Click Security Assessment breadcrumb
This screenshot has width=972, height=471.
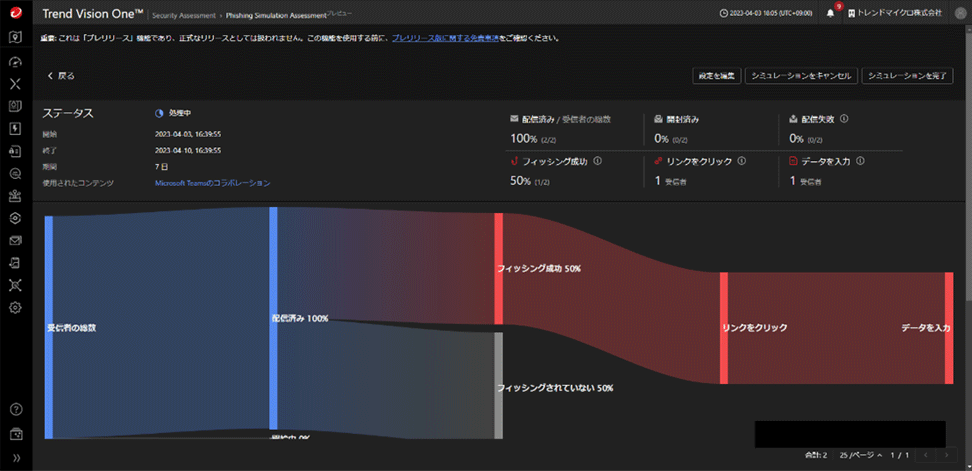tap(182, 14)
